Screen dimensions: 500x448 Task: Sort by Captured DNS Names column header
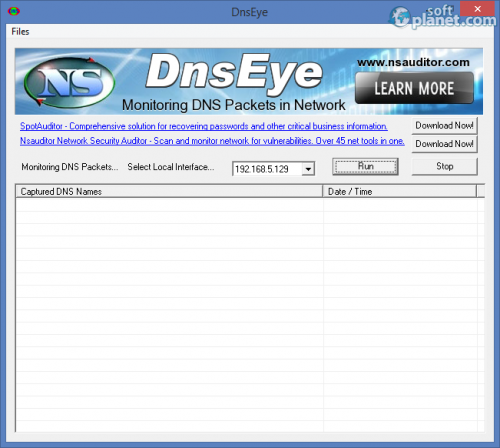point(169,192)
